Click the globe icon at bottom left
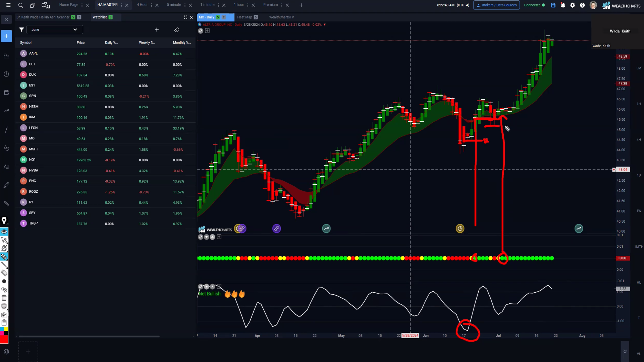644x362 pixels. pos(6,352)
